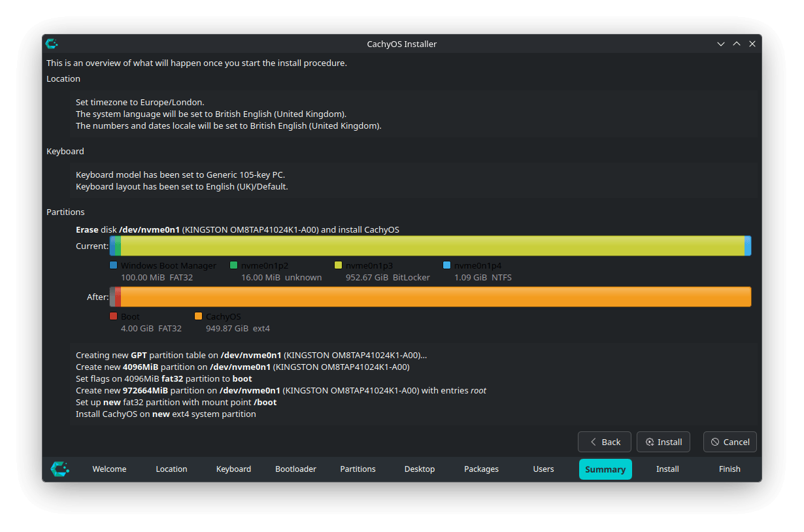
Task: Click the 'After:' bar label
Action: click(x=97, y=297)
